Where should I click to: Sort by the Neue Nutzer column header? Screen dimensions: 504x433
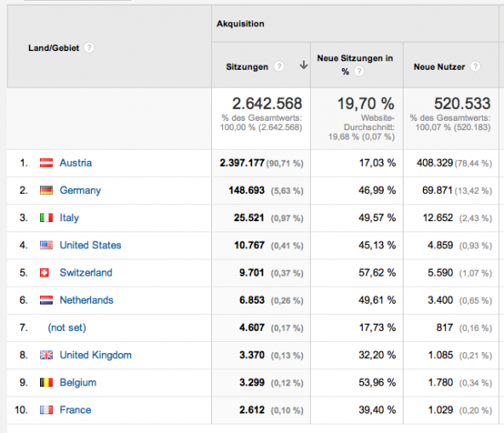pyautogui.click(x=439, y=67)
